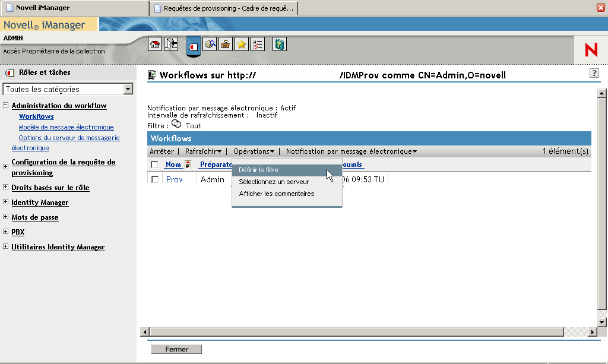Click the sort icon beside Nom column

point(188,164)
